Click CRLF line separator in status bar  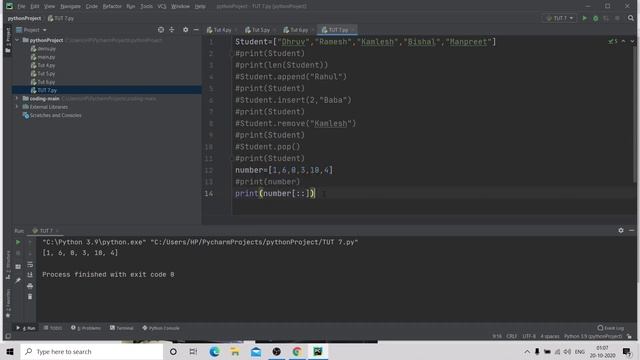coord(511,336)
